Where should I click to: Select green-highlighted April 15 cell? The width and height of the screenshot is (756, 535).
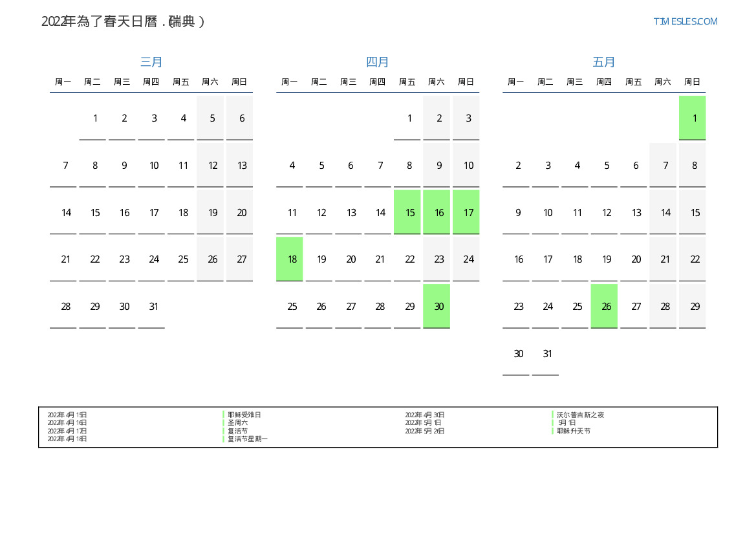[407, 212]
